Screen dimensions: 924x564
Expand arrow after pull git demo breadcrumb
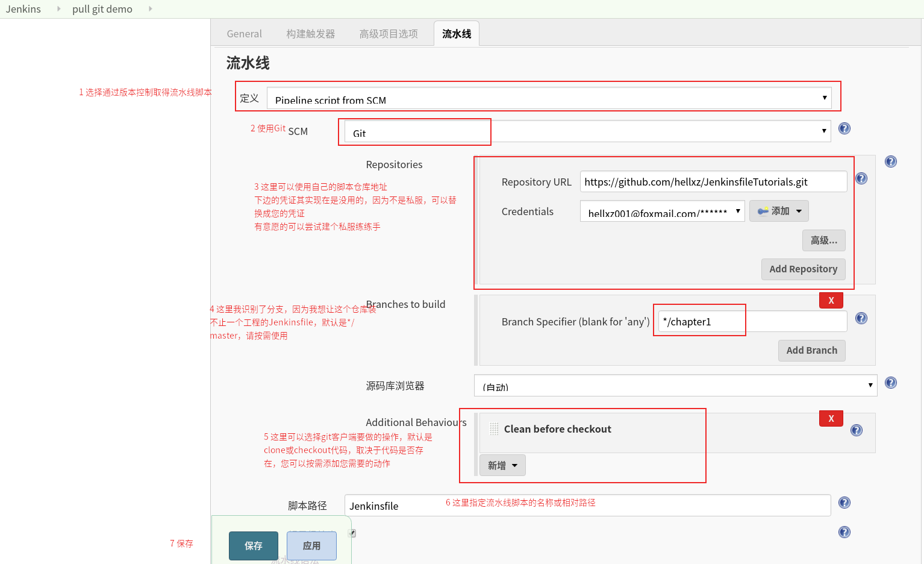pos(150,9)
